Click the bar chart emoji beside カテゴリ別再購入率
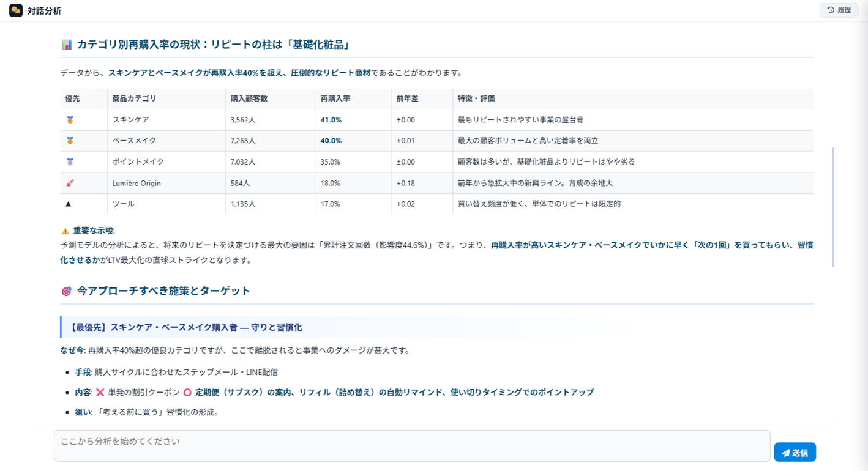Viewport: 868px width, 471px height. (x=67, y=45)
